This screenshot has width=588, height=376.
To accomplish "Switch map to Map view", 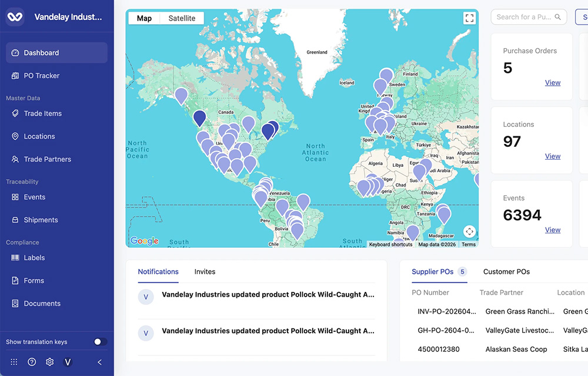I will coord(145,18).
